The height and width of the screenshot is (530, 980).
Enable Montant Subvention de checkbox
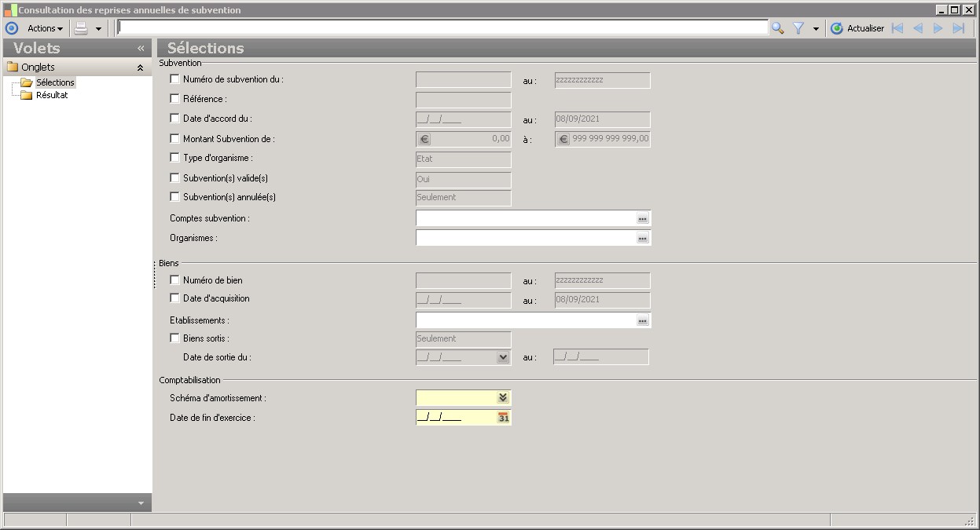(x=174, y=139)
